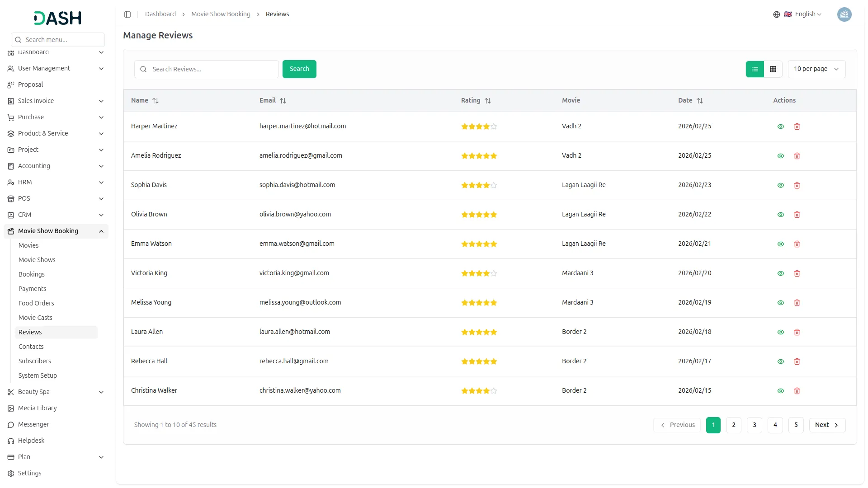
Task: Click the Search button
Action: click(299, 69)
